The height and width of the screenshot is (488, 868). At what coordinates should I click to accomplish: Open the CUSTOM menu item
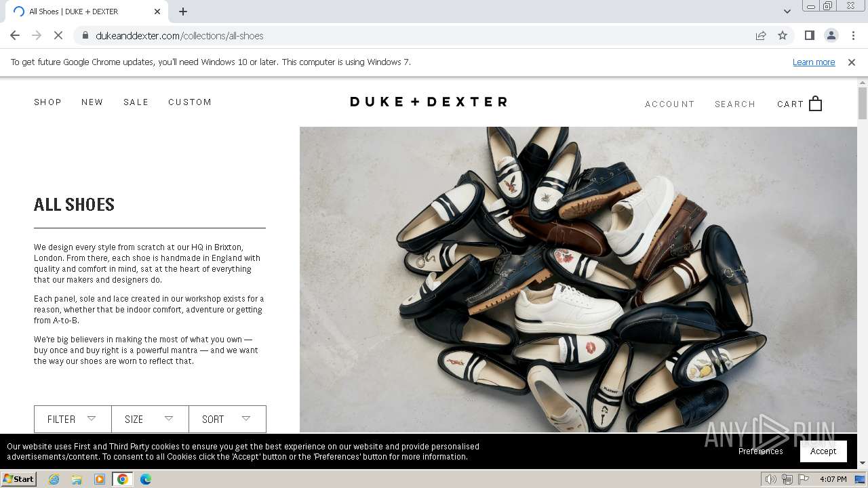coord(190,102)
